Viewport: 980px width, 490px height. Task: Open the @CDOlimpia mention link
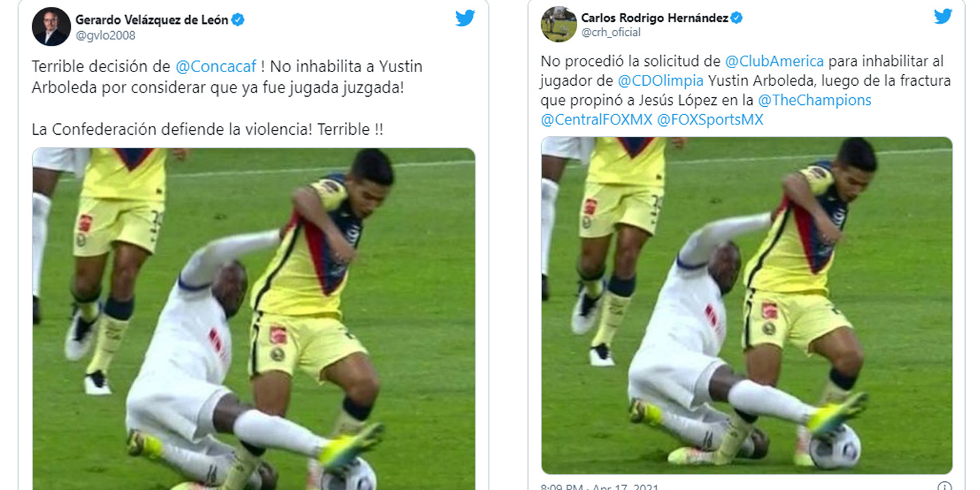pos(660,81)
